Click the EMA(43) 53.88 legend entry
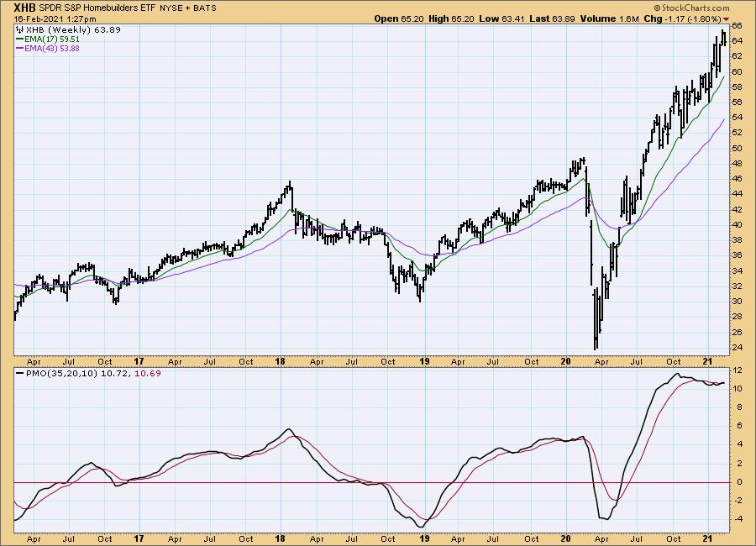756x546 pixels. click(51, 48)
